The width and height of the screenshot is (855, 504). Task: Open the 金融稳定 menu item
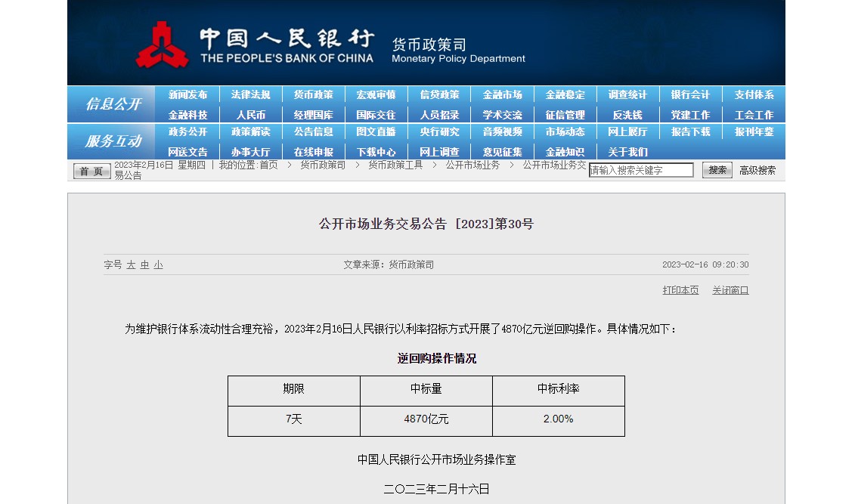point(565,94)
